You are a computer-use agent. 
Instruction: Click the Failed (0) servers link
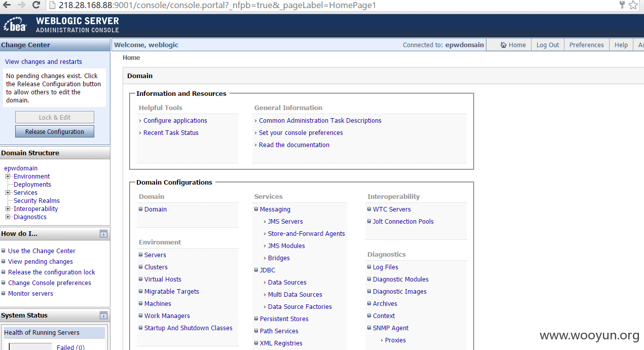pyautogui.click(x=70, y=347)
